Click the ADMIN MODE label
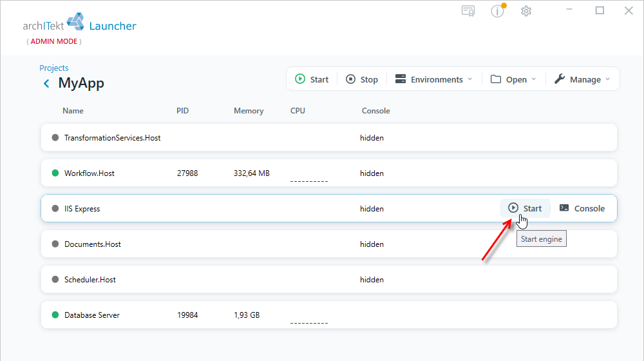Image resolution: width=644 pixels, height=361 pixels. point(54,41)
